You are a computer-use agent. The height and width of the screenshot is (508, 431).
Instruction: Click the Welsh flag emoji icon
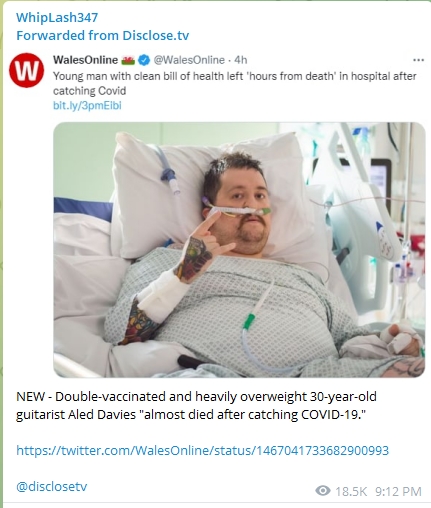click(128, 60)
